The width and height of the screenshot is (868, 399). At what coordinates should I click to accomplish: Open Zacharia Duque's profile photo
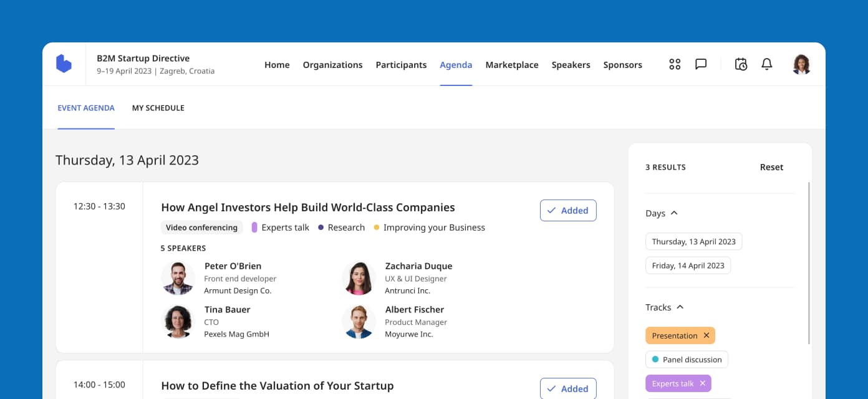pyautogui.click(x=359, y=278)
